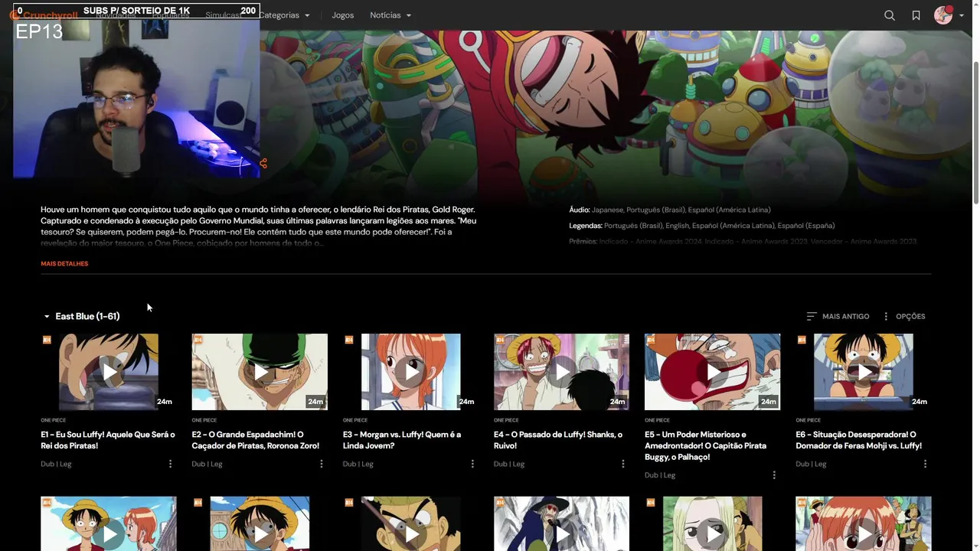Change the sort order via MAIS ANTIGO
This screenshot has width=980, height=551.
(x=838, y=316)
